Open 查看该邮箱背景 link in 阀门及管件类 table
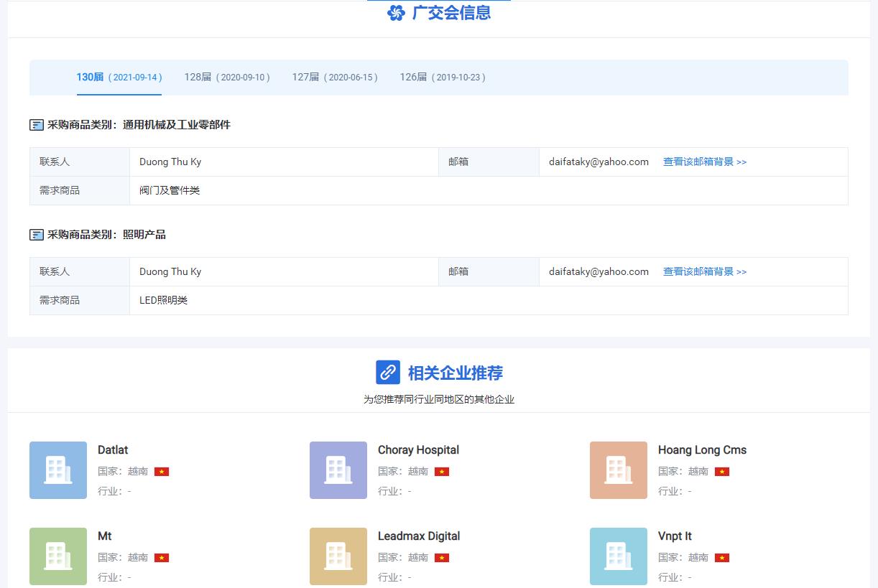 (705, 162)
